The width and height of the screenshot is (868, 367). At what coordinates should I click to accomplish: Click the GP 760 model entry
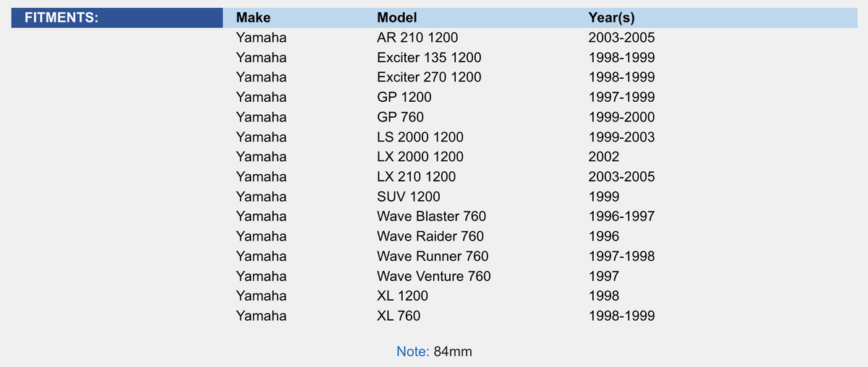[x=400, y=117]
